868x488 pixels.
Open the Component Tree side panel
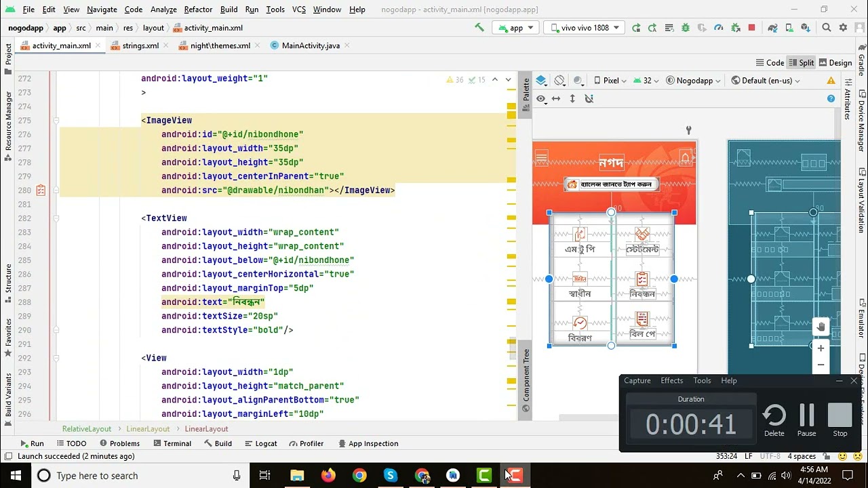[x=526, y=380]
